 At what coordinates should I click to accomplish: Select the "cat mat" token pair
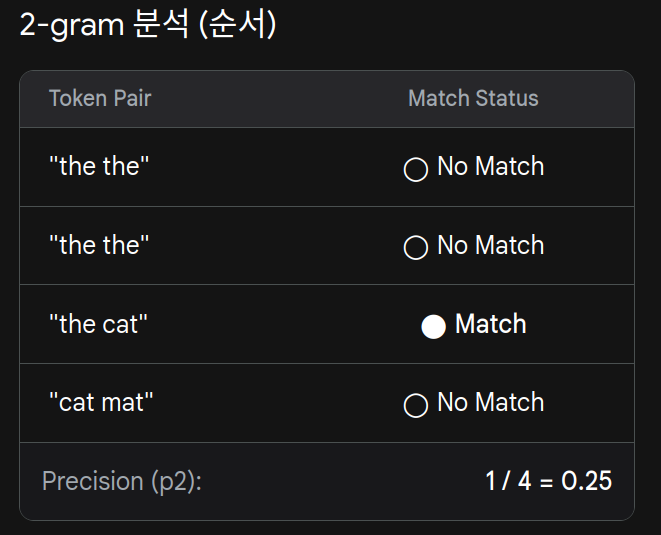pyautogui.click(x=101, y=403)
